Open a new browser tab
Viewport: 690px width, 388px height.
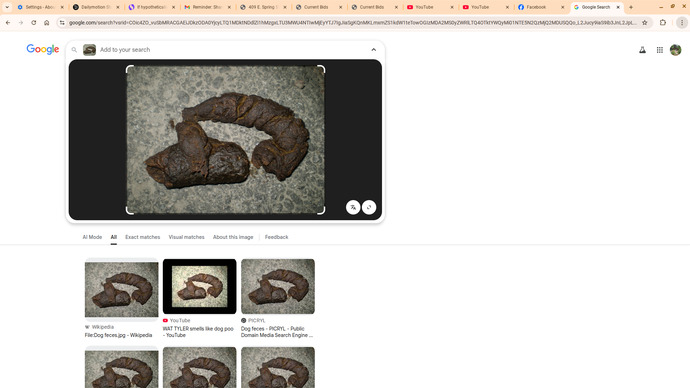pos(631,7)
